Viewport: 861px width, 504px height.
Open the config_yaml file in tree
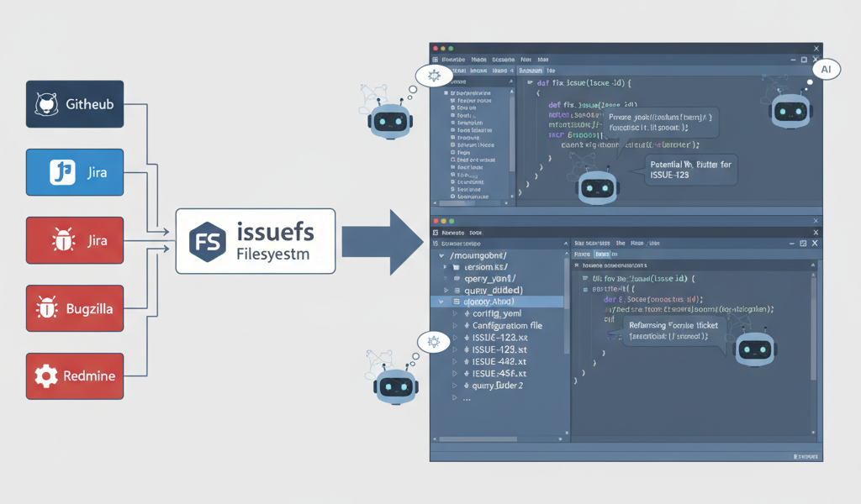click(498, 313)
